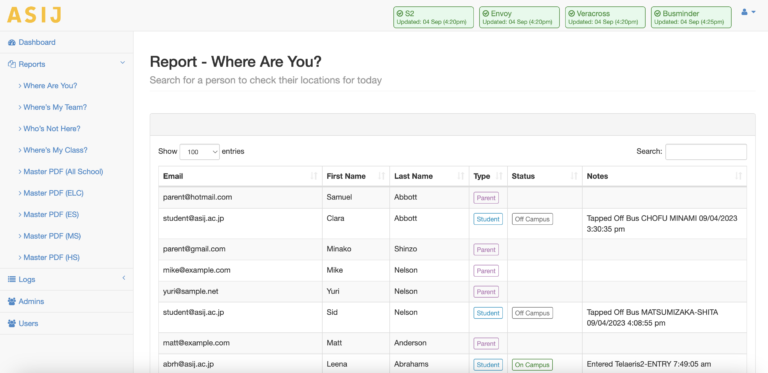Click last name Shinzo

coord(406,249)
